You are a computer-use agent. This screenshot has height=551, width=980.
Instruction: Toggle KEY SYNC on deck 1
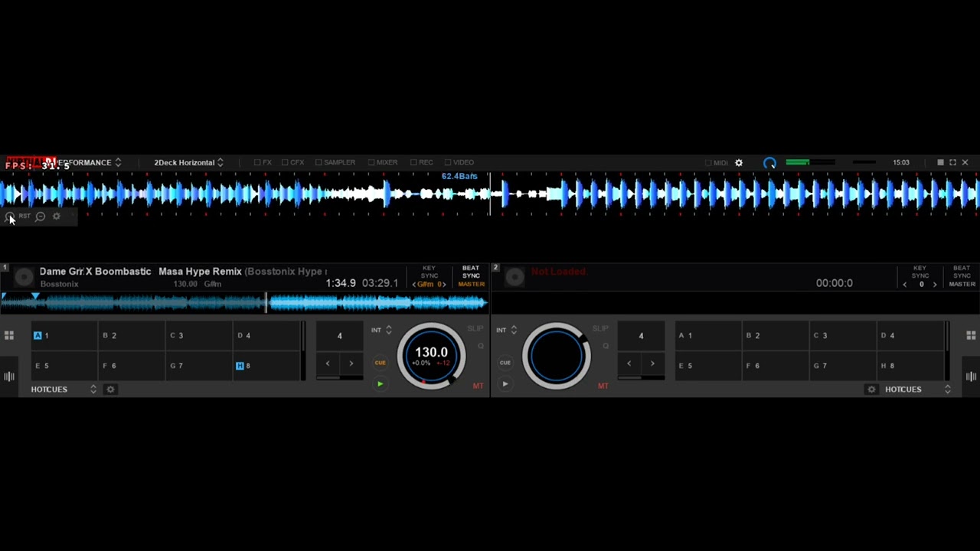(x=430, y=272)
